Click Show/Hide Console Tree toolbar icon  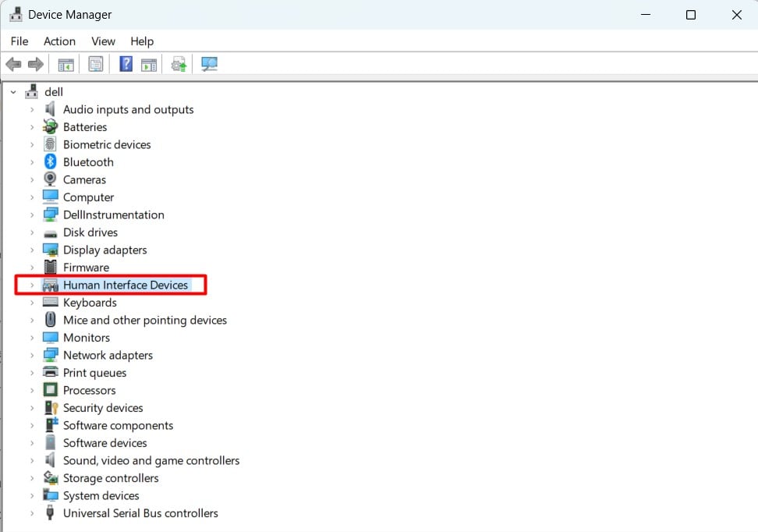(x=66, y=64)
